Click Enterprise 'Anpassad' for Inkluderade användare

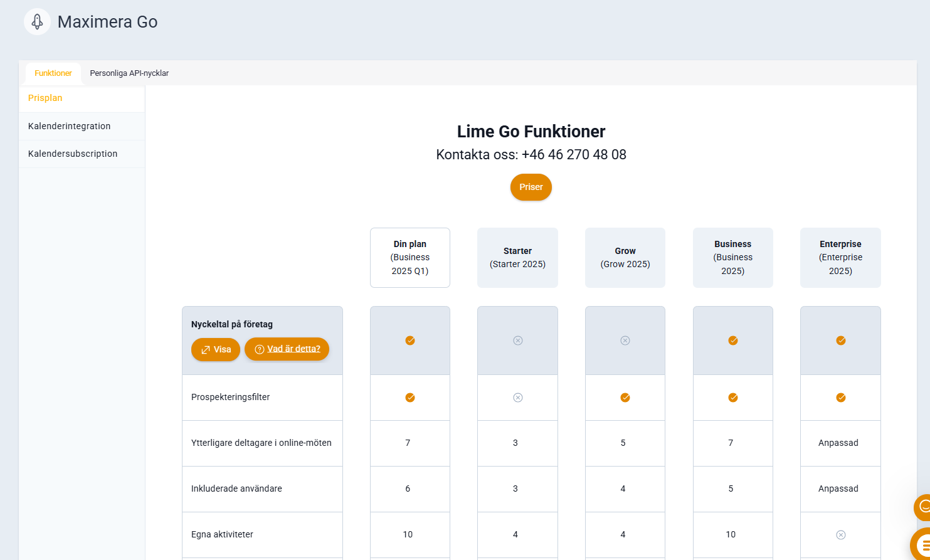click(x=838, y=489)
